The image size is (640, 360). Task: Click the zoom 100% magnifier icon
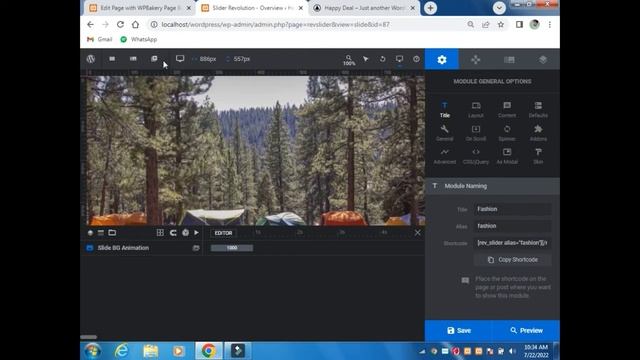pos(349,60)
